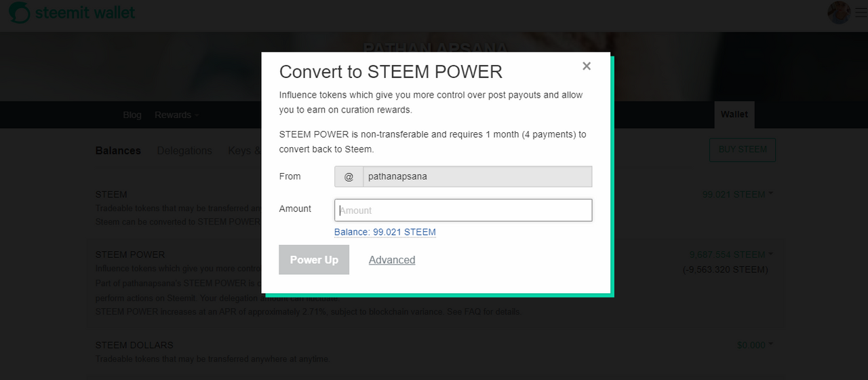Click the Steemit Wallet logo icon
868x380 pixels.
(19, 13)
